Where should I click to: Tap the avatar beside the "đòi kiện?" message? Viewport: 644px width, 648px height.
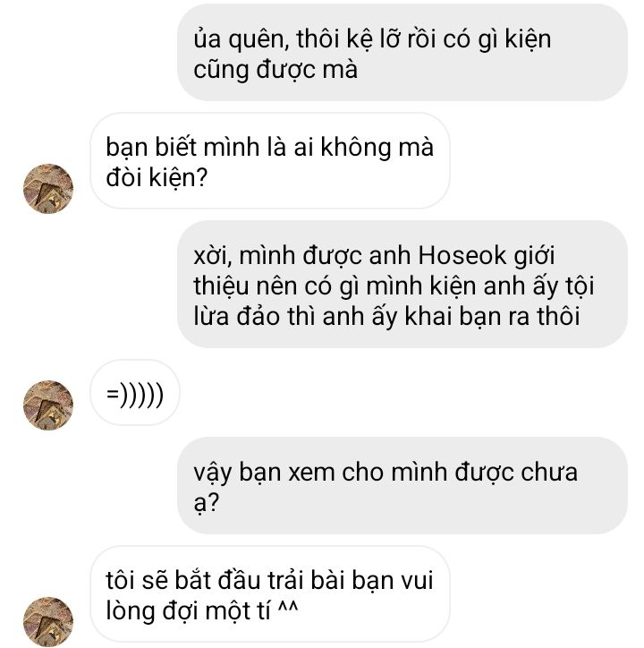tap(48, 189)
